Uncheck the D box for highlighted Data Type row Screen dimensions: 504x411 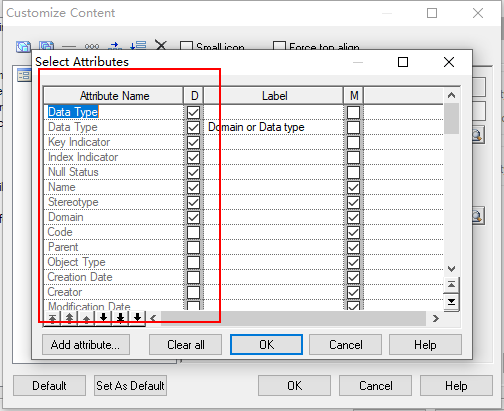point(193,112)
